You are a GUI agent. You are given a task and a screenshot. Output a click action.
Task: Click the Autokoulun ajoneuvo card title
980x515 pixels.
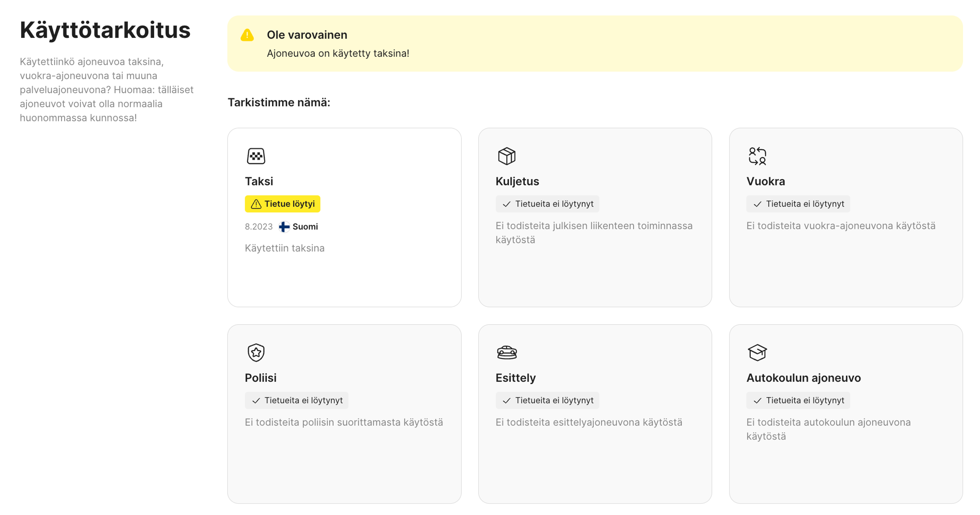(803, 378)
